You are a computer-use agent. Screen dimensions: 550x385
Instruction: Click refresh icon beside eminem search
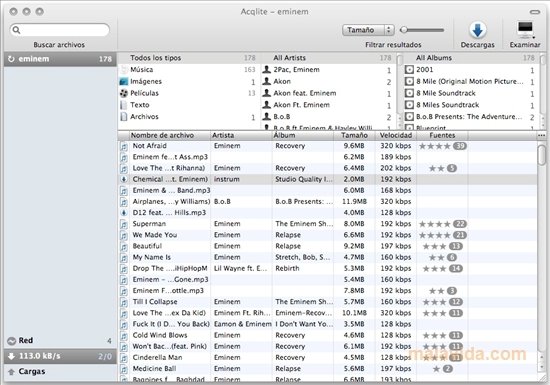point(11,59)
